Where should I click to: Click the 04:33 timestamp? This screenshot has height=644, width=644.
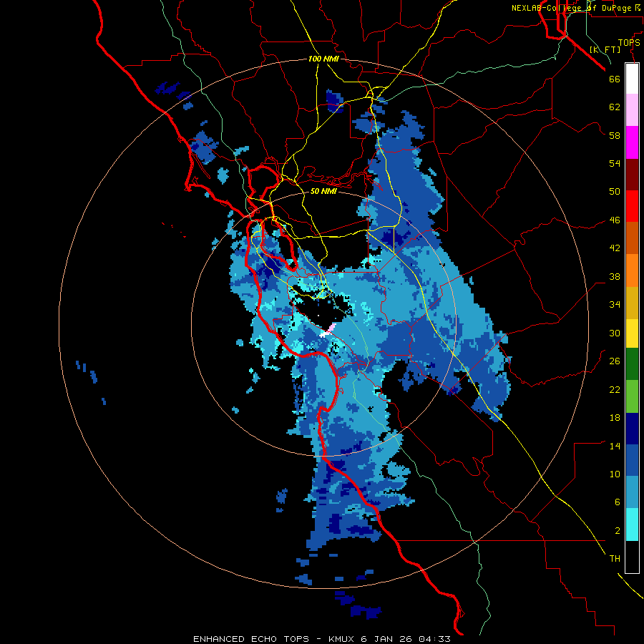pos(434,639)
